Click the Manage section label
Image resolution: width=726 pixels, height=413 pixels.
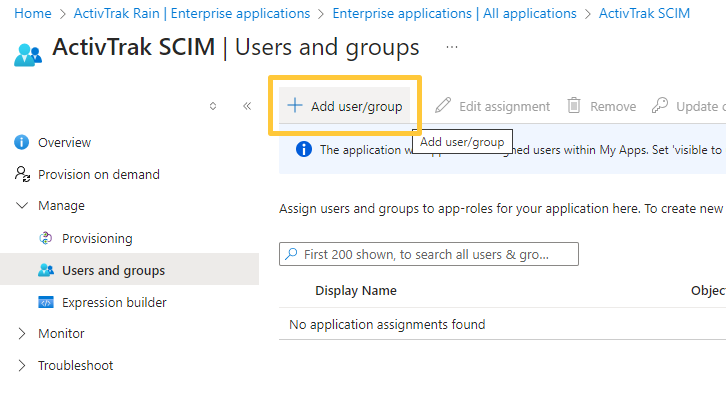coord(61,206)
